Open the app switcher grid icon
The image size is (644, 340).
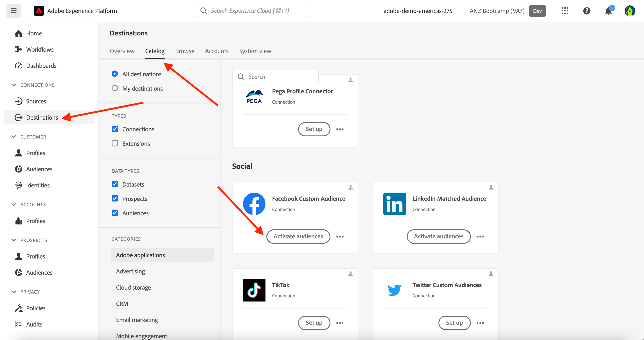565,11
